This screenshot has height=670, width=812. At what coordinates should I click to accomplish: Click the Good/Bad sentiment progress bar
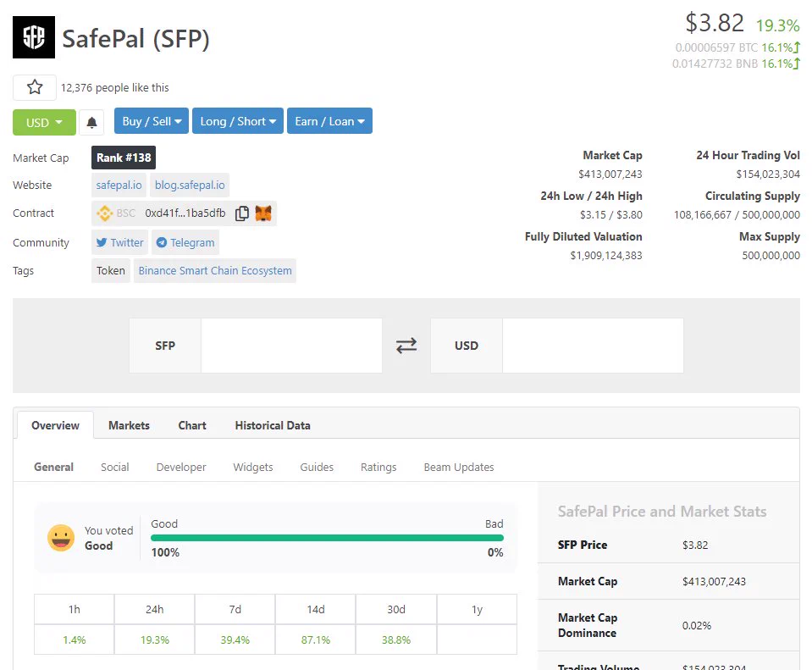pyautogui.click(x=328, y=538)
